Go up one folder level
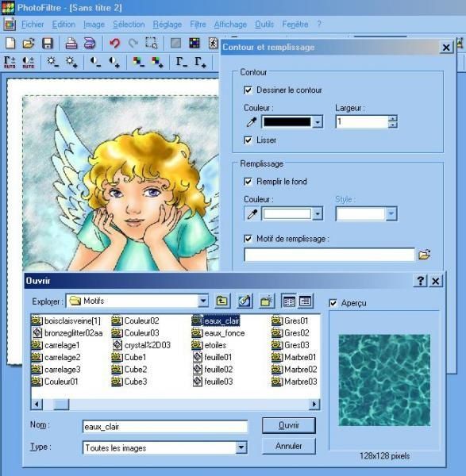This screenshot has height=476, width=466. click(222, 301)
